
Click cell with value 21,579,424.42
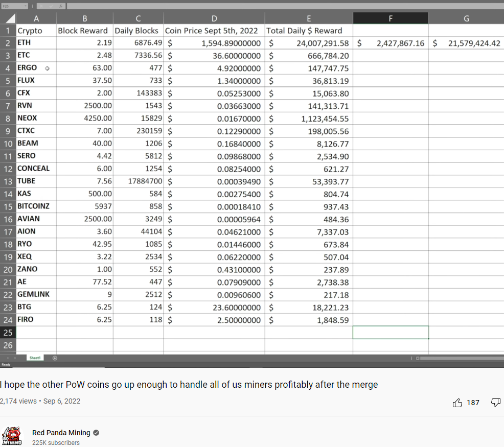[466, 43]
